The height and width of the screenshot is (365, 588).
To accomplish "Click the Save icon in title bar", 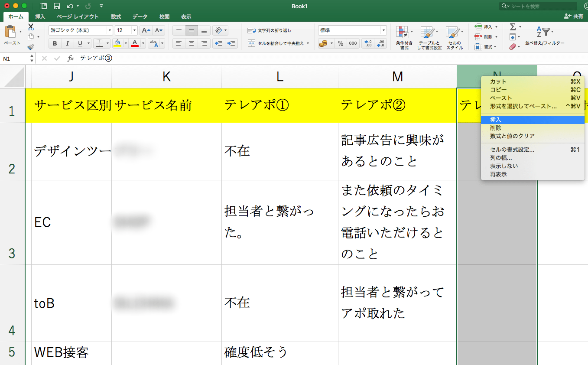I will point(56,6).
